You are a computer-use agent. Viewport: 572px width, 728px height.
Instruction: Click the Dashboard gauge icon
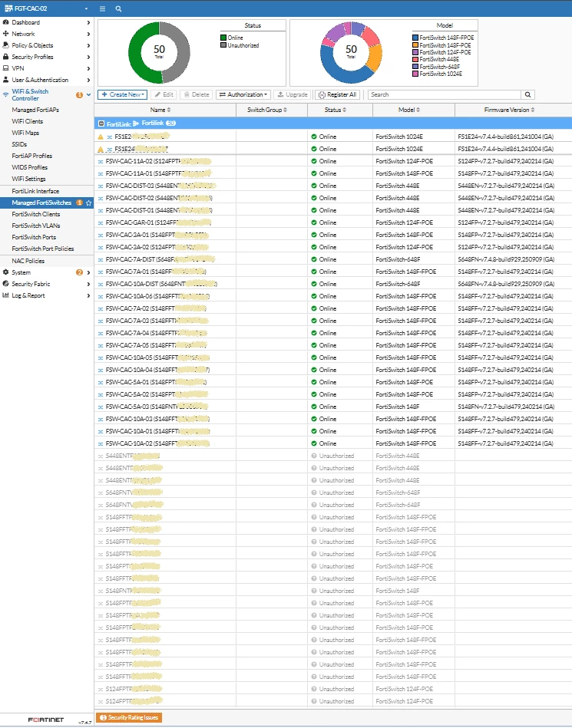point(5,22)
